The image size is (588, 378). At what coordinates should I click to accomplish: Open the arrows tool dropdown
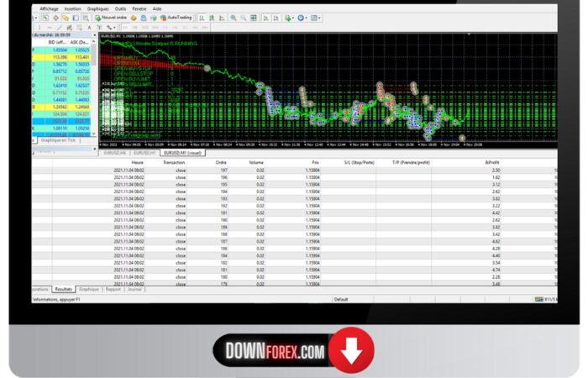click(x=111, y=28)
